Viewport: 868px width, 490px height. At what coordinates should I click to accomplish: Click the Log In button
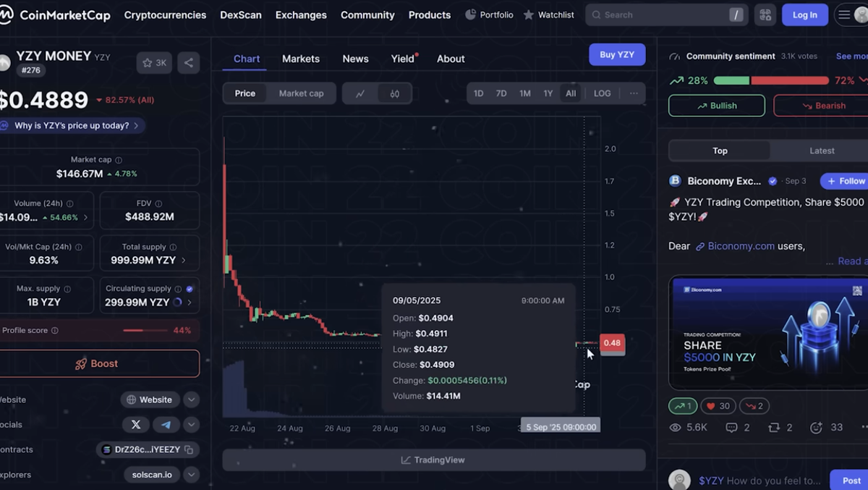pos(804,14)
